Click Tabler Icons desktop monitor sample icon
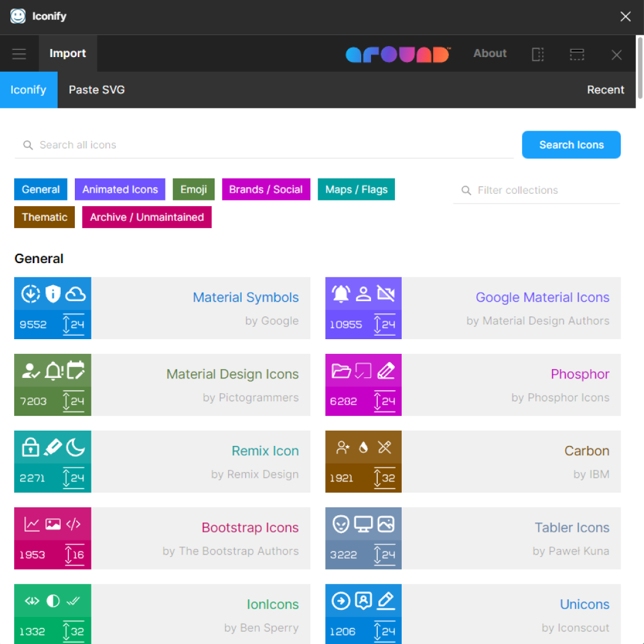Image resolution: width=644 pixels, height=644 pixels. tap(364, 524)
